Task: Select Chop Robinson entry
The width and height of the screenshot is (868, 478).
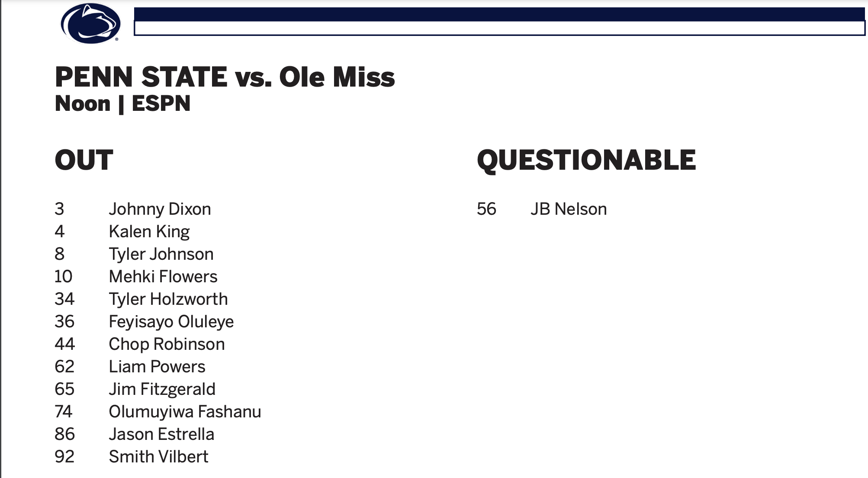Action: pyautogui.click(x=167, y=344)
